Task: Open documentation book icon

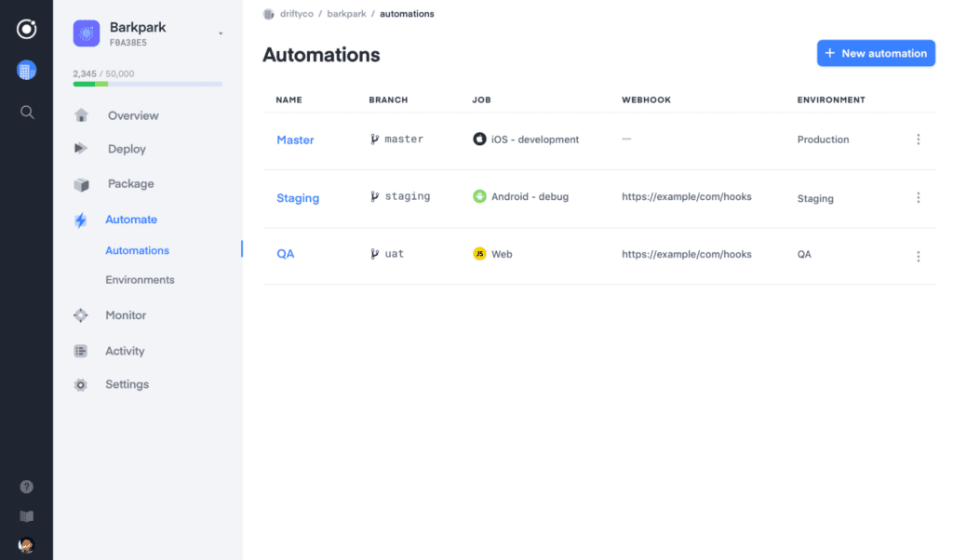Action: [x=26, y=516]
